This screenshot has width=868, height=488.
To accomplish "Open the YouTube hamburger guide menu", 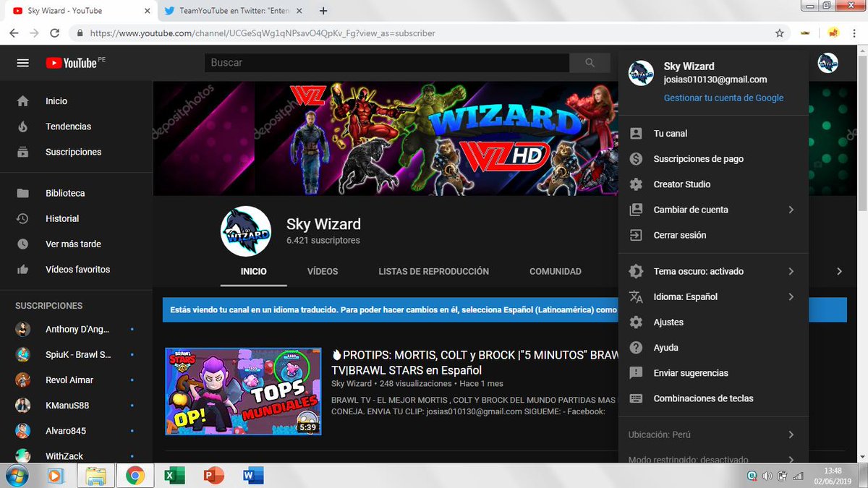I will [23, 63].
